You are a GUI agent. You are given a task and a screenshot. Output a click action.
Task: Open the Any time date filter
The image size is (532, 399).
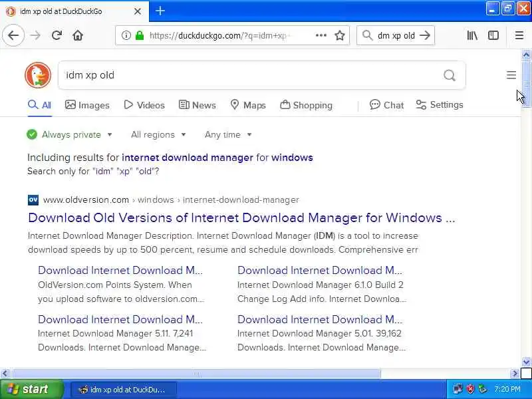point(228,135)
